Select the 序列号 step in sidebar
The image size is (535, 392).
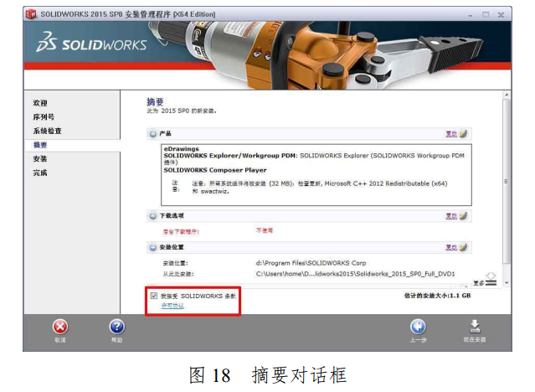(44, 116)
